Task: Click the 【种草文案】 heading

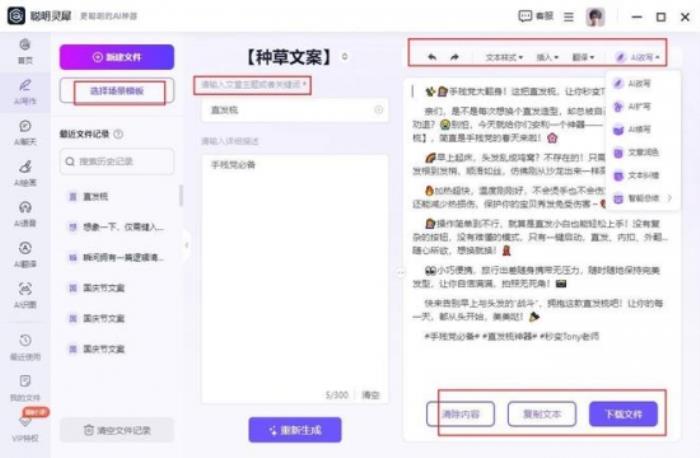Action: (x=289, y=57)
